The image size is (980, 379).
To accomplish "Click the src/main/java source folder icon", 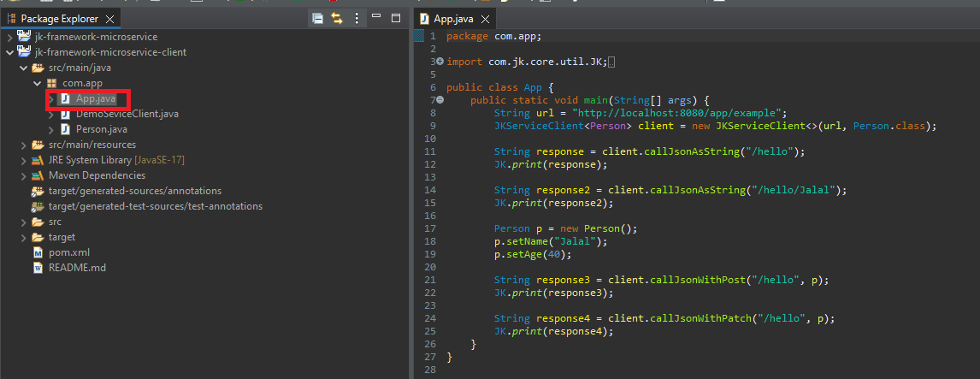I will pyautogui.click(x=38, y=68).
